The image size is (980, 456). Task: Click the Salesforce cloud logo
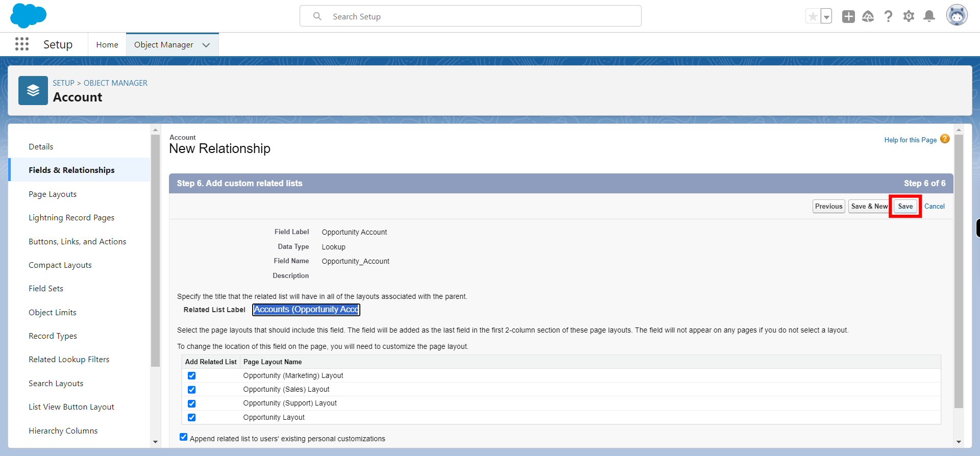[28, 15]
